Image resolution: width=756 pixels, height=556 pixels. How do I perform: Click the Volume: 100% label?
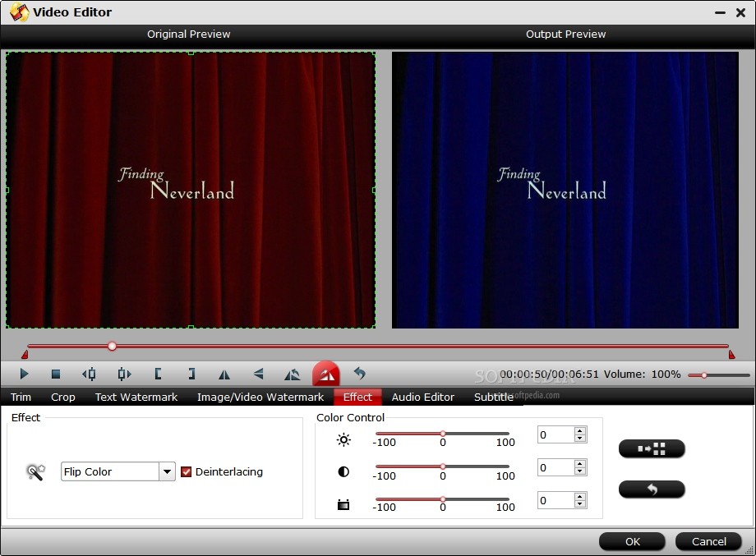pyautogui.click(x=643, y=374)
